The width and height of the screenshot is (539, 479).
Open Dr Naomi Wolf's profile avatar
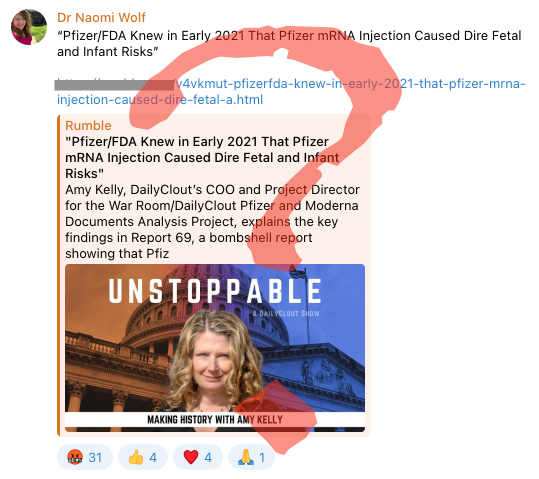[29, 27]
